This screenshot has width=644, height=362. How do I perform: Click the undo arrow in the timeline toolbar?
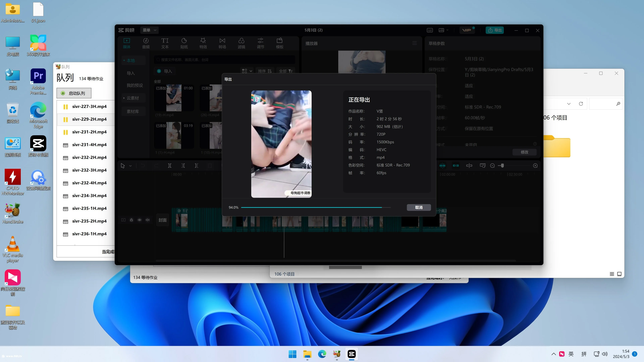[x=143, y=166]
